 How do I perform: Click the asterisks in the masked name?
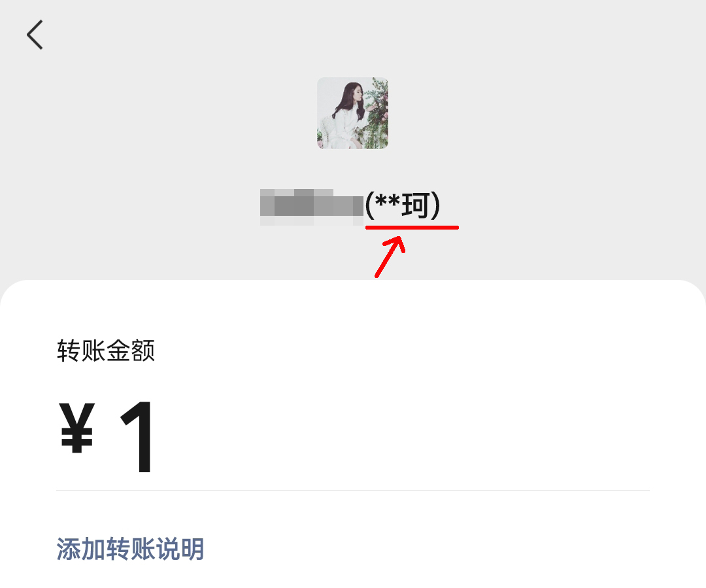[x=387, y=201]
